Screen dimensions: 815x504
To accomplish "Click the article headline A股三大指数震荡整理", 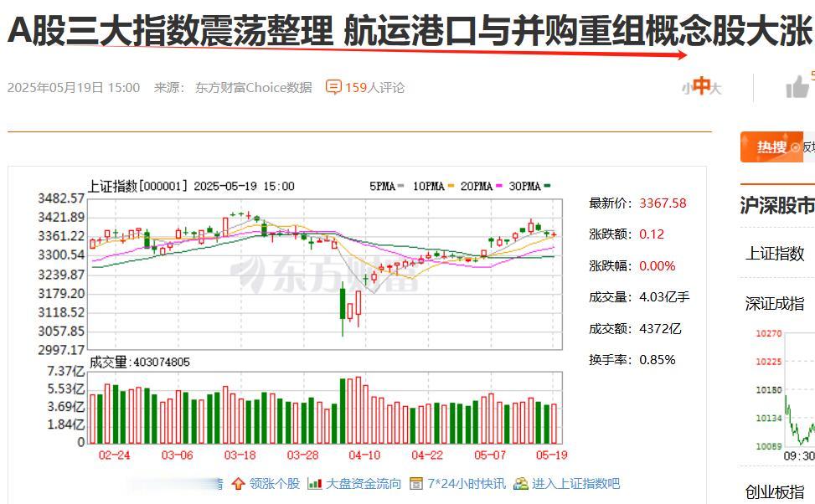I will tap(170, 30).
